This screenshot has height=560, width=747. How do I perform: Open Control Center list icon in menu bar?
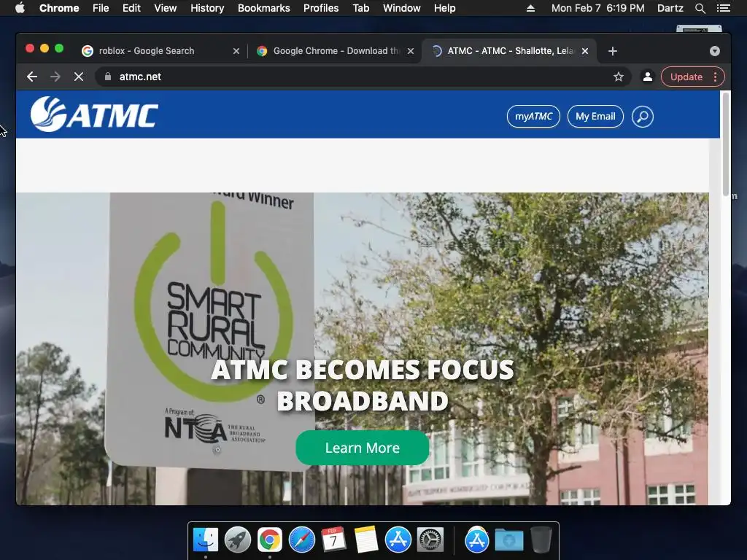[723, 8]
